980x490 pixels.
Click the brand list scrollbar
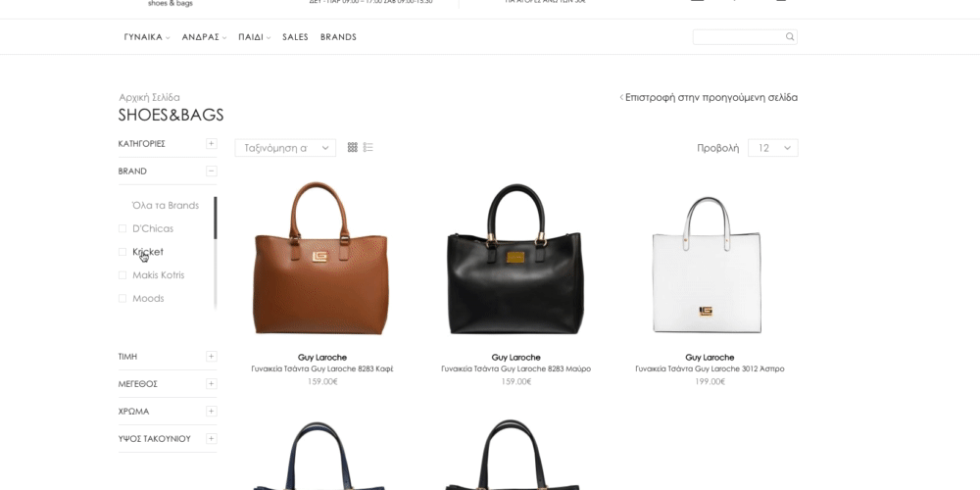(x=215, y=253)
